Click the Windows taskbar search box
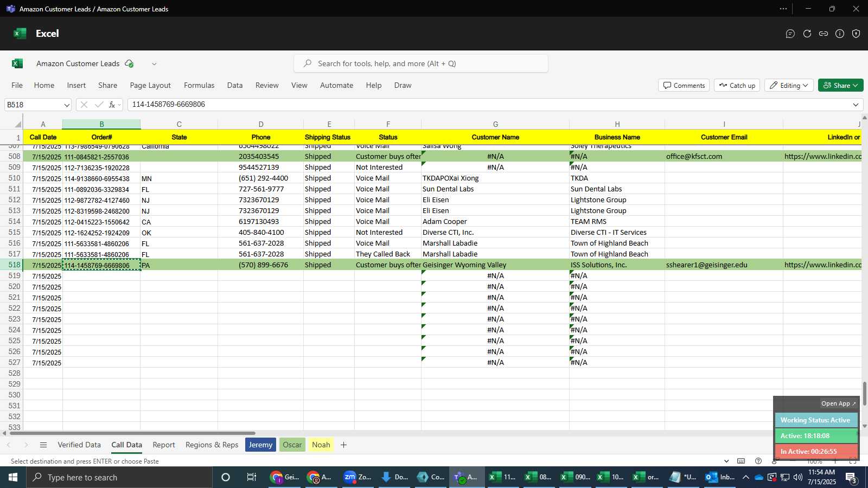This screenshot has width=868, height=488. (x=119, y=477)
